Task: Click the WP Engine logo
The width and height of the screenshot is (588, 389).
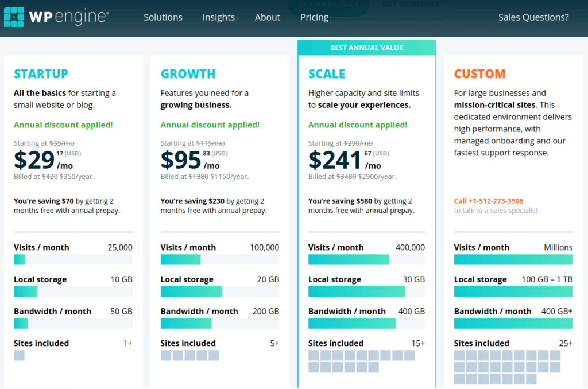Action: click(x=56, y=17)
